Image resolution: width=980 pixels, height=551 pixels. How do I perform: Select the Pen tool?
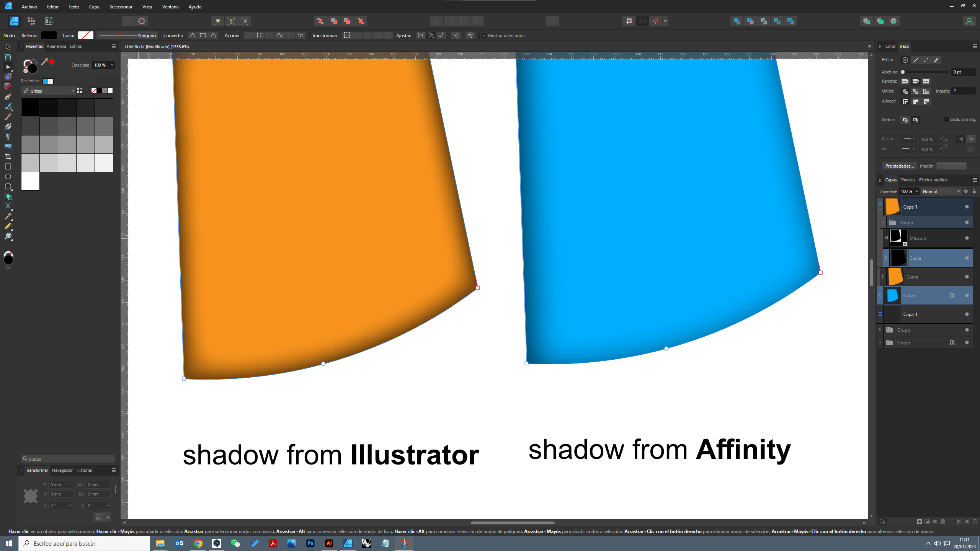(x=8, y=97)
